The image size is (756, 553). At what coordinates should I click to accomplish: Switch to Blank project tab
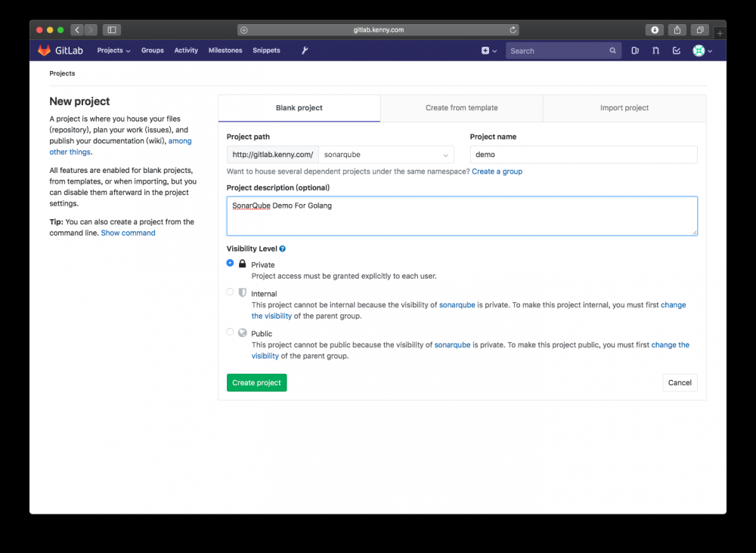tap(299, 108)
